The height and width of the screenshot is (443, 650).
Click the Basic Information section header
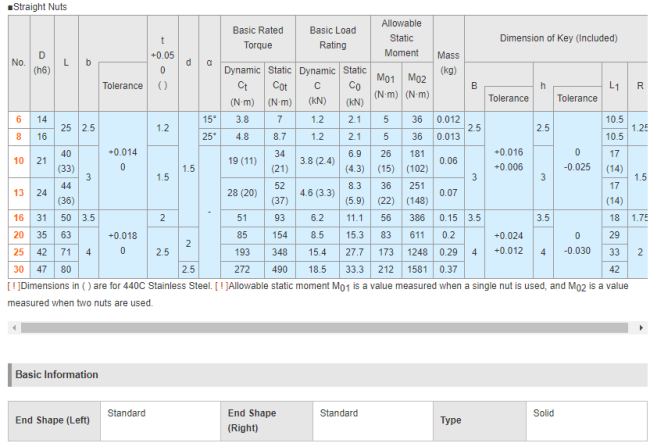pyautogui.click(x=57, y=375)
